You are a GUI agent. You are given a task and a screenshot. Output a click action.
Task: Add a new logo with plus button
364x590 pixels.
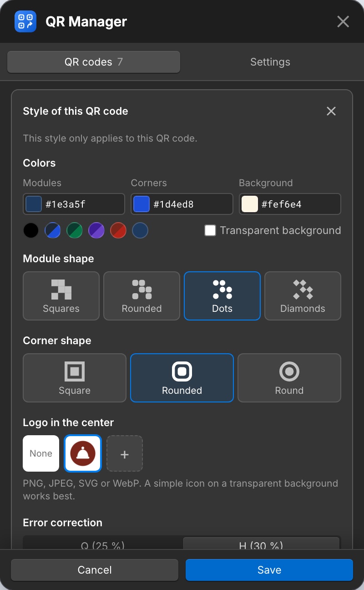tap(125, 453)
